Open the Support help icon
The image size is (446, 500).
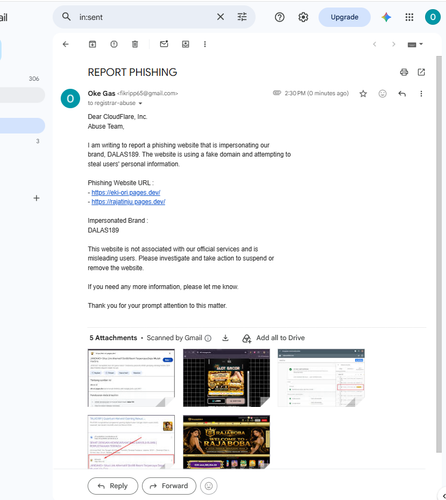click(x=279, y=17)
